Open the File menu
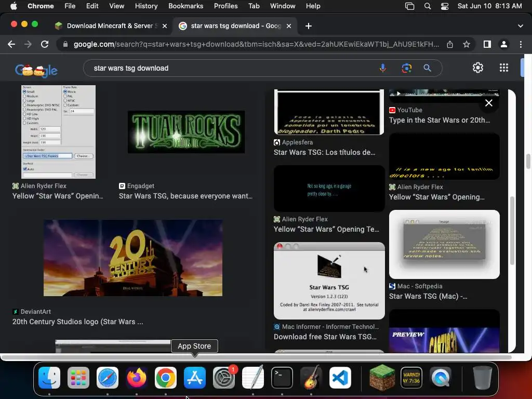532x399 pixels. click(70, 6)
